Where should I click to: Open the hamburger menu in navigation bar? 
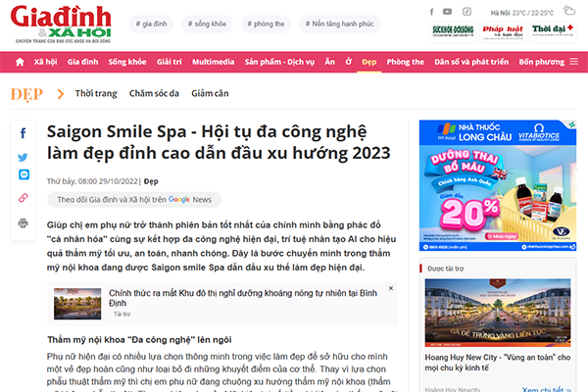(x=573, y=62)
